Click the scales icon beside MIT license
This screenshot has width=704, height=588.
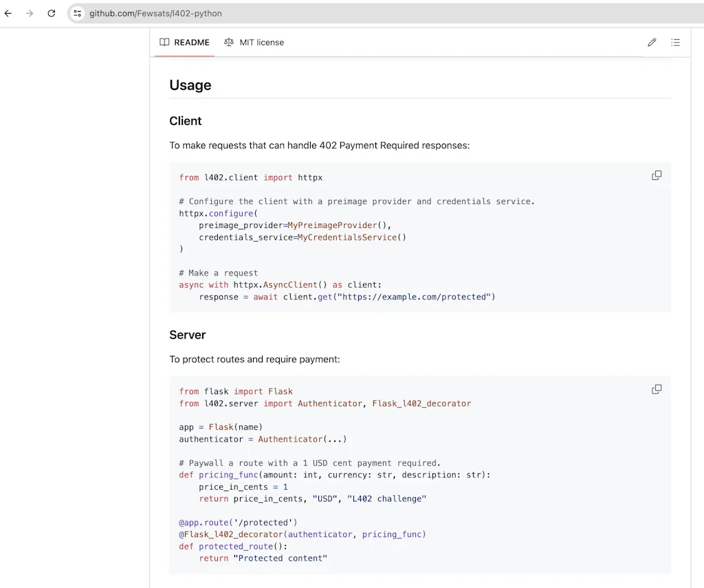click(x=228, y=42)
